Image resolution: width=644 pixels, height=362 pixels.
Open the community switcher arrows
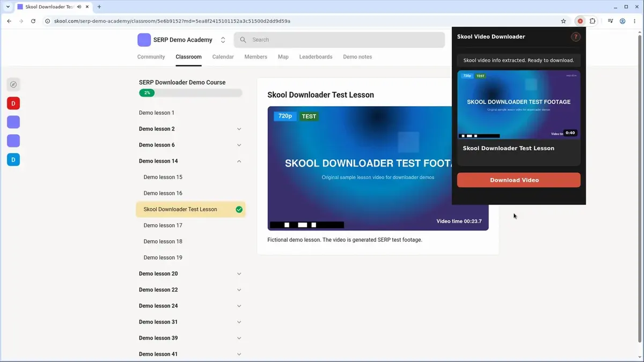tap(223, 40)
